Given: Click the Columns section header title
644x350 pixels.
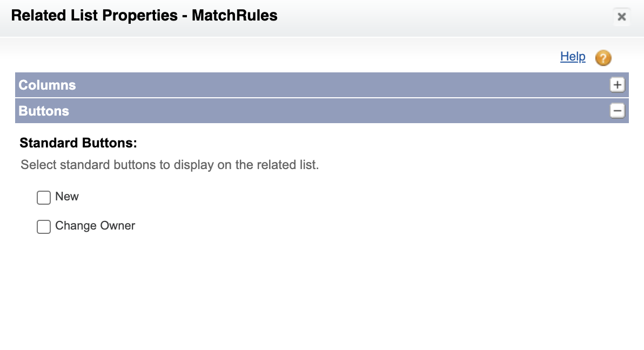Looking at the screenshot, I should click(47, 85).
